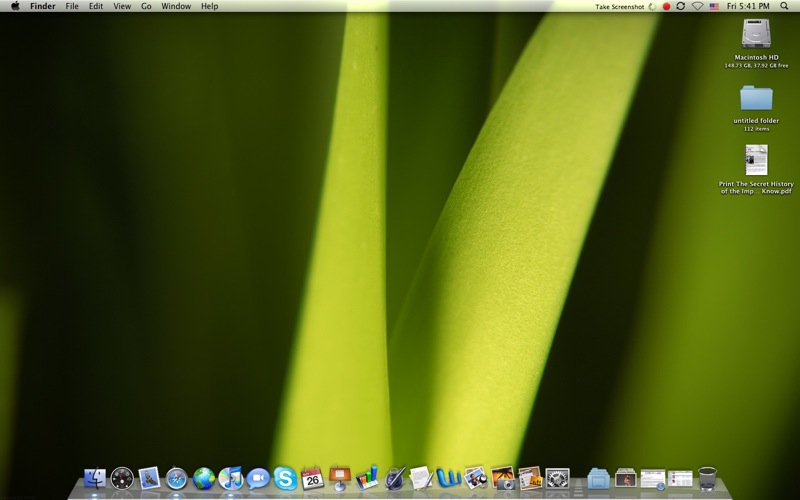Click Take Screenshot in menu bar
The height and width of the screenshot is (500, 800).
point(620,7)
